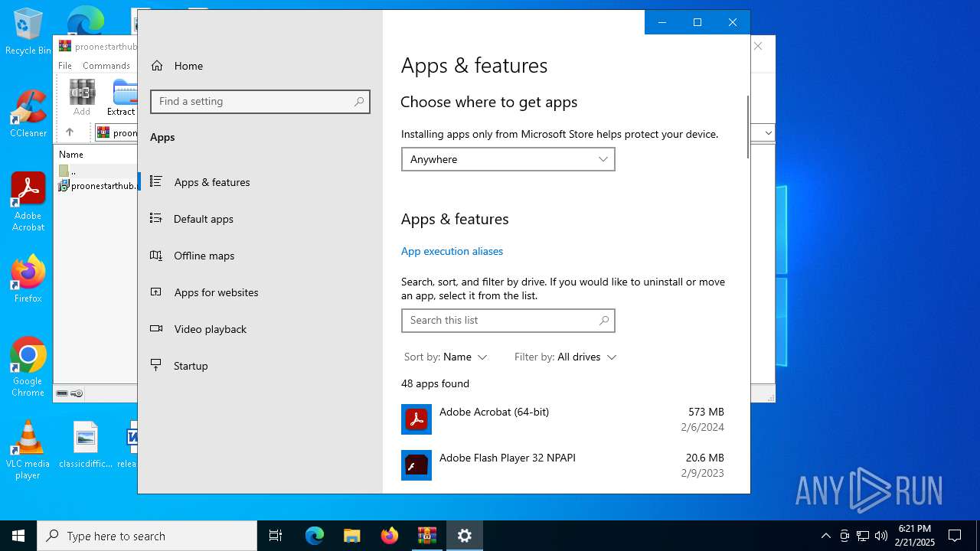
Task: Open network status tray icon
Action: pyautogui.click(x=863, y=536)
